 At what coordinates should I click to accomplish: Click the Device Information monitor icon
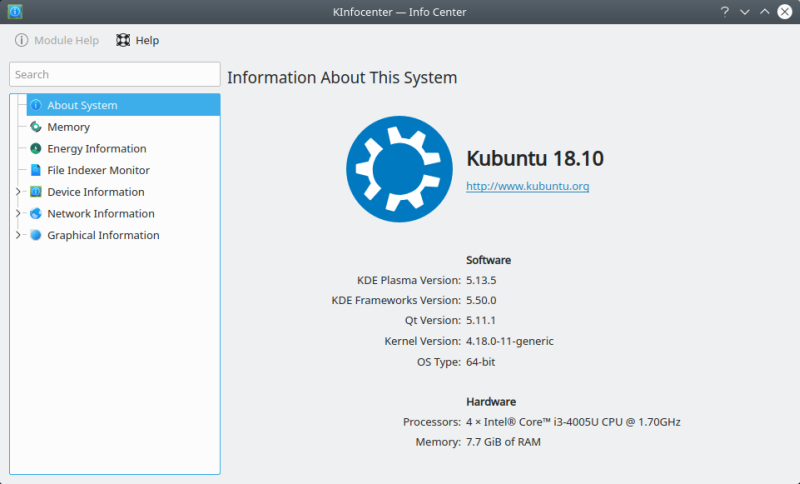tap(36, 192)
